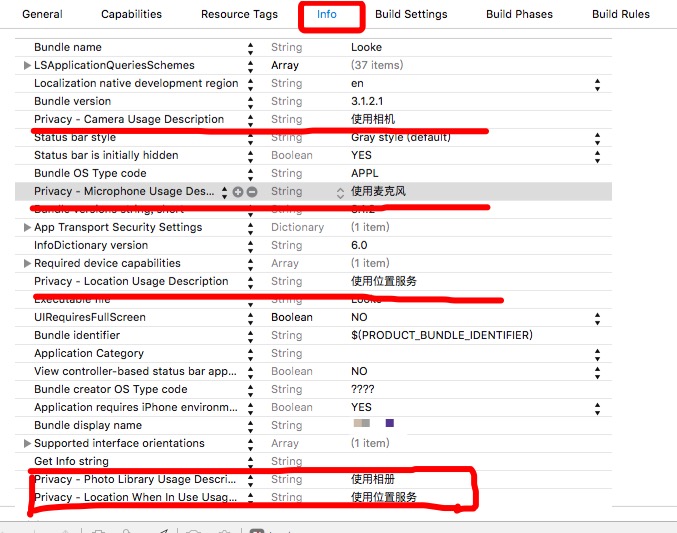The image size is (677, 533).
Task: Select the Privacy - Photo Library Usage row
Action: click(x=135, y=479)
